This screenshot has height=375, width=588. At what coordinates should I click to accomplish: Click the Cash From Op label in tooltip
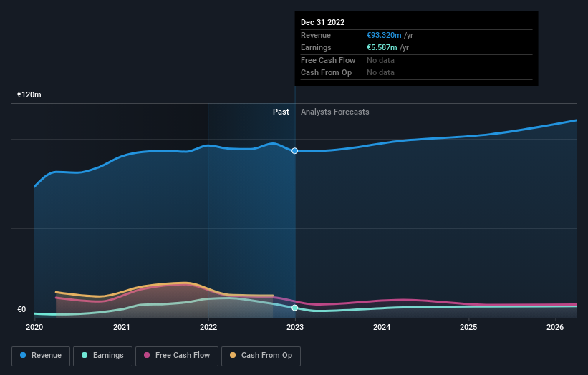[327, 73]
